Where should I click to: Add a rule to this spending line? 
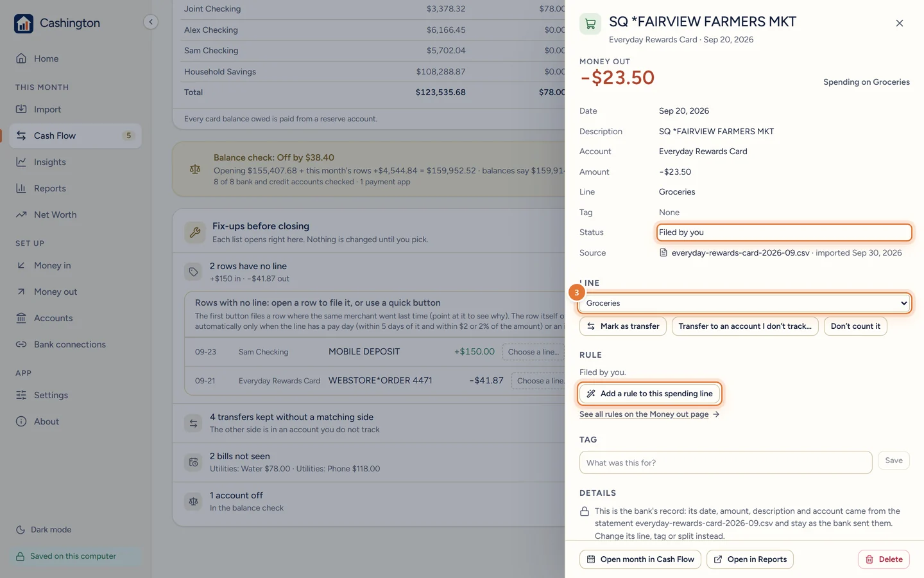[650, 394]
